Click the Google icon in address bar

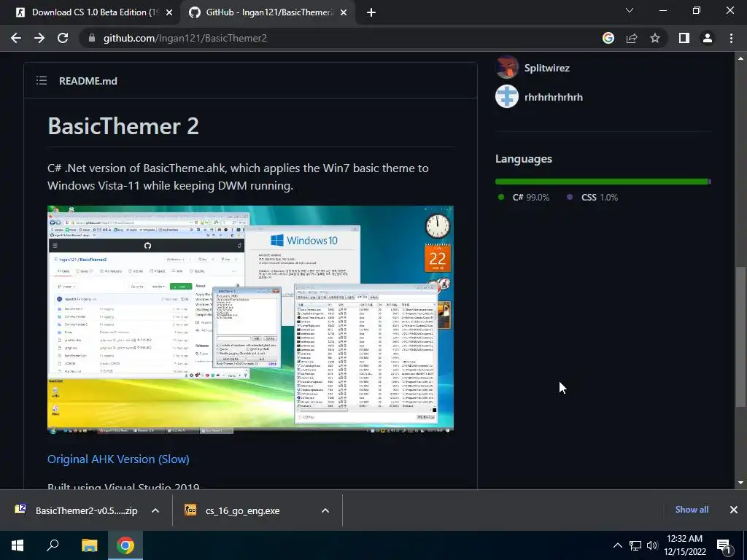pyautogui.click(x=608, y=38)
